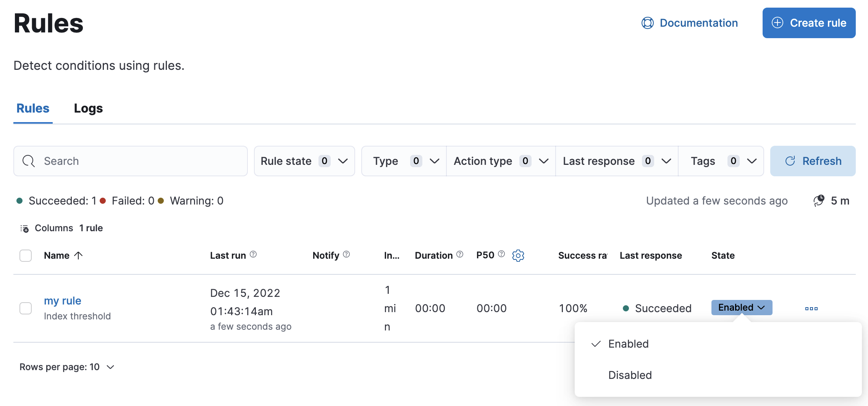Click the Notify help icon
The image size is (868, 406).
coord(346,254)
